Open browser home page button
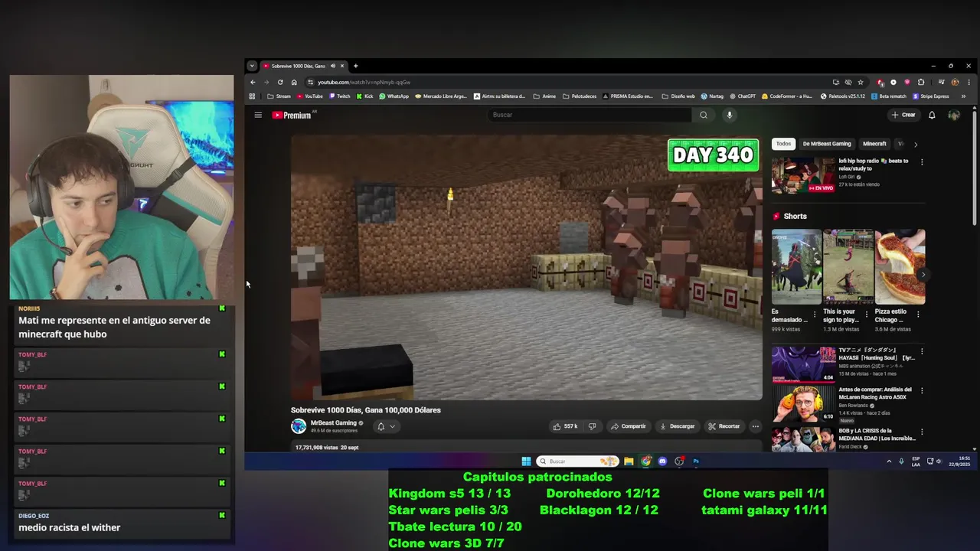This screenshot has width=980, height=551. pos(294,82)
